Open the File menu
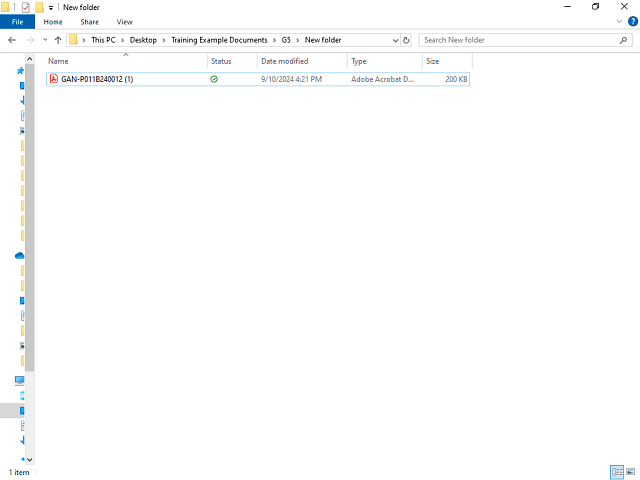 [17, 22]
